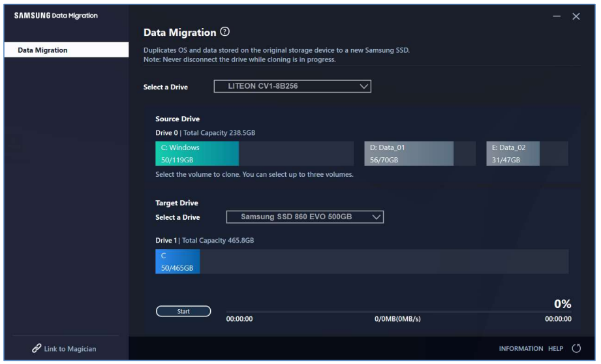Viewport: 601px width, 364px height.
Task: Open the Samsung SSD 860 EVO target dropdown
Action: [x=305, y=217]
